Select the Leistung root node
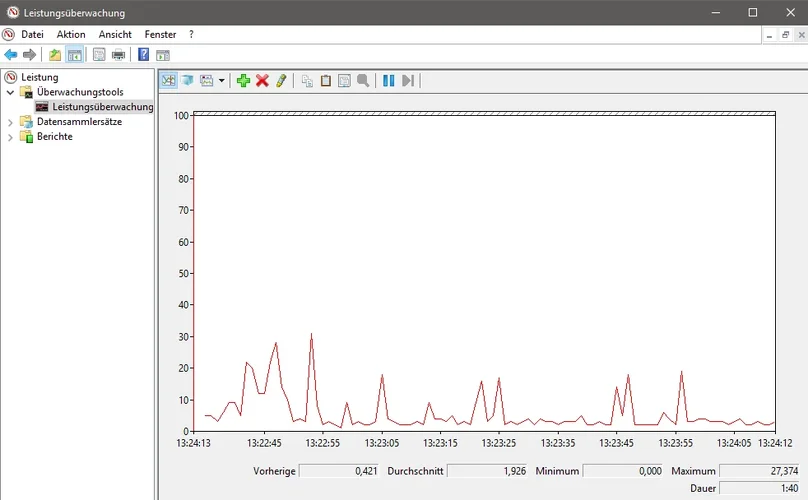Viewport: 808px width, 500px height. [40, 77]
